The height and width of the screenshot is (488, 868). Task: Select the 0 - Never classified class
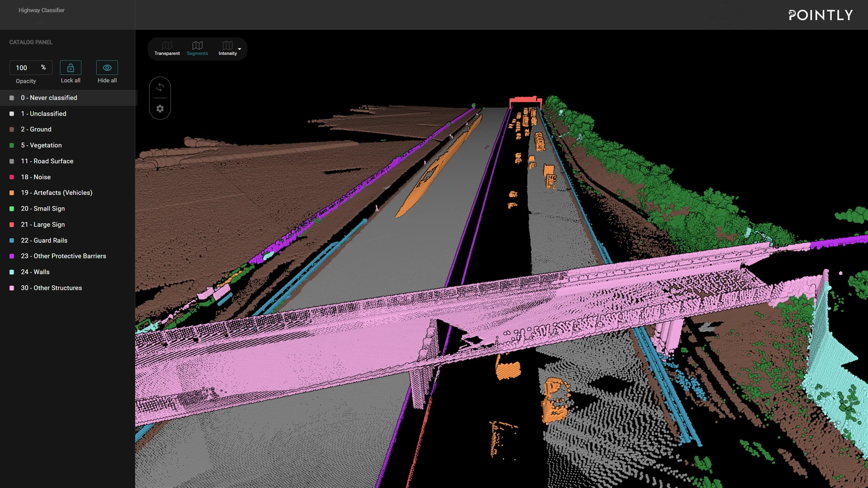coord(69,98)
